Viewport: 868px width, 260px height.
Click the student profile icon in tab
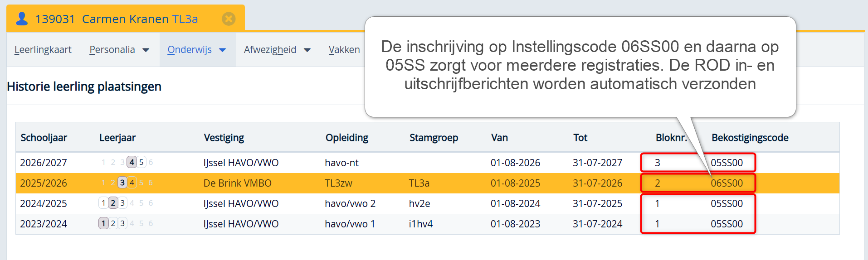(22, 19)
